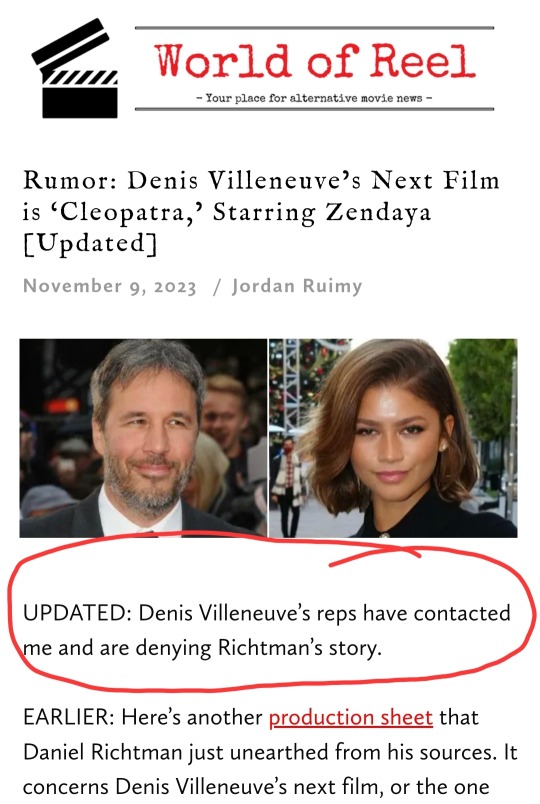Open the left photo of the bearded man
The height and width of the screenshot is (804, 540).
point(143,438)
